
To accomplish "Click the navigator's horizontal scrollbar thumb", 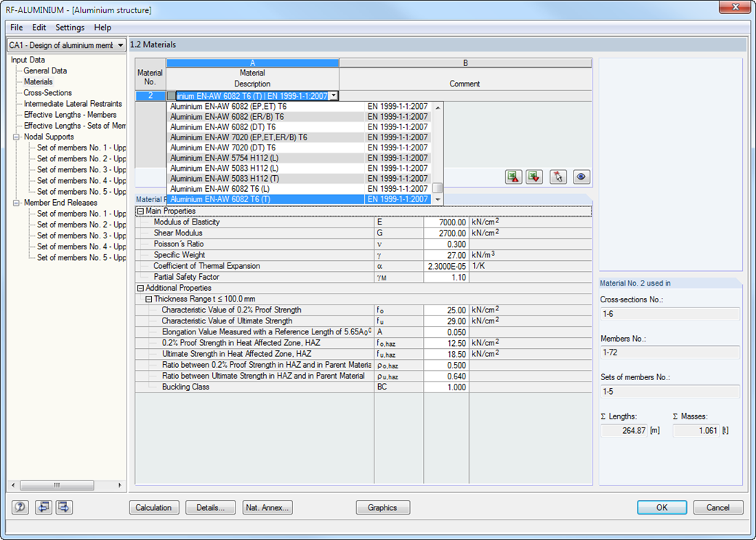I will (x=57, y=485).
